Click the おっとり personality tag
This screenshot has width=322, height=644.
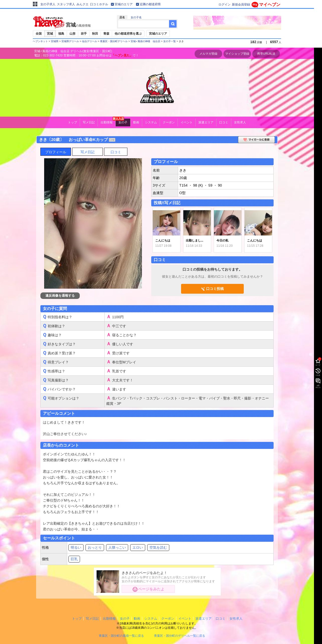(x=95, y=547)
